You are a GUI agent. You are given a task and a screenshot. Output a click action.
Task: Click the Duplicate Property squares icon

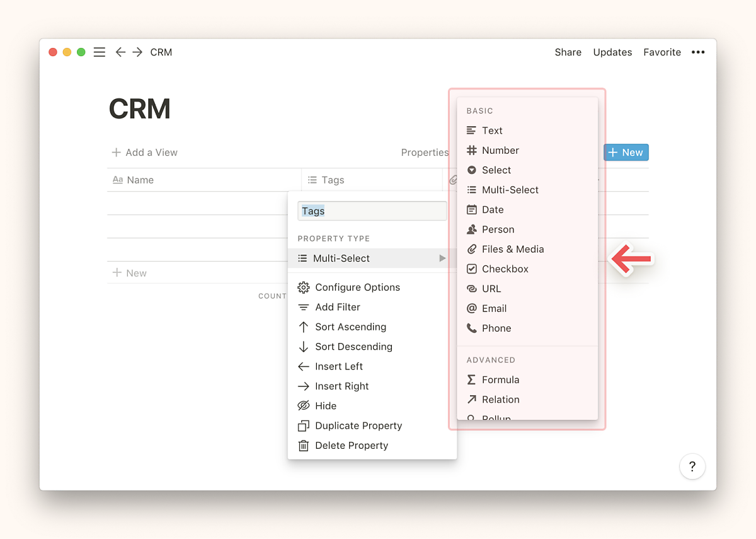click(303, 426)
